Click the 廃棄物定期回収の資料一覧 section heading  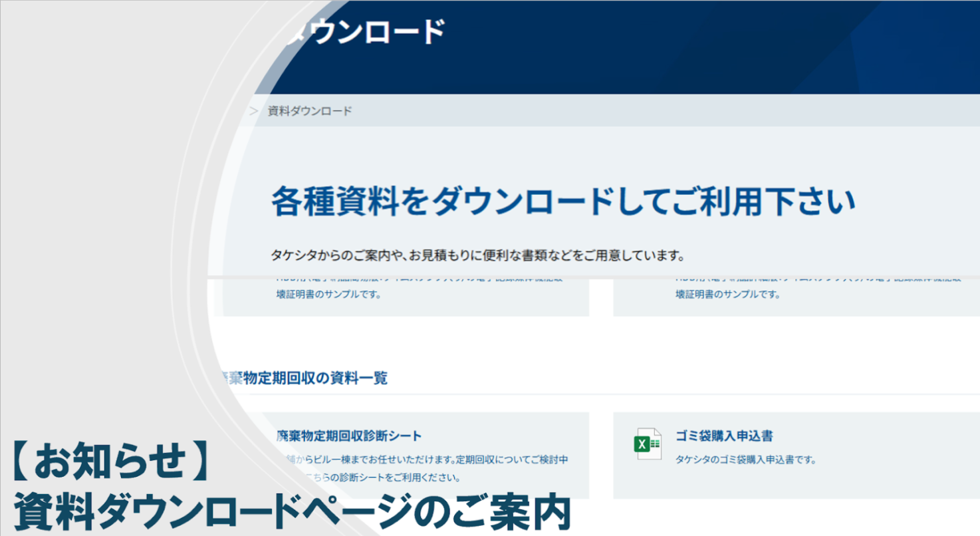coord(305,378)
